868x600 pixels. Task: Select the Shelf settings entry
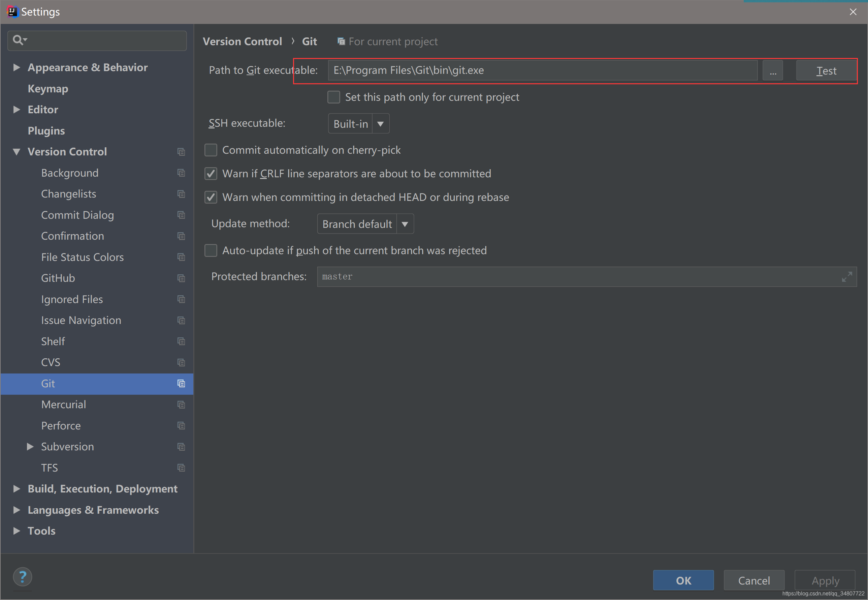point(53,341)
